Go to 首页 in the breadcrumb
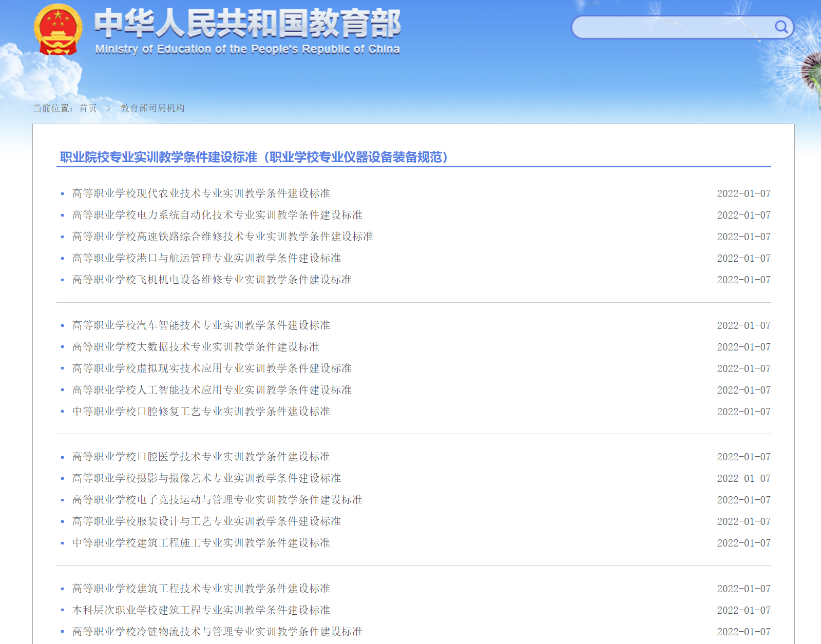This screenshot has height=644, width=821. coord(88,108)
